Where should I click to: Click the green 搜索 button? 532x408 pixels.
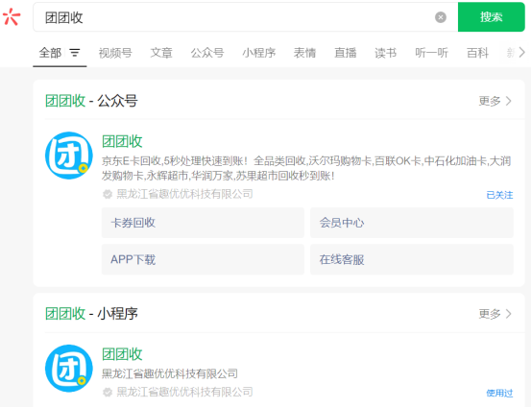492,17
